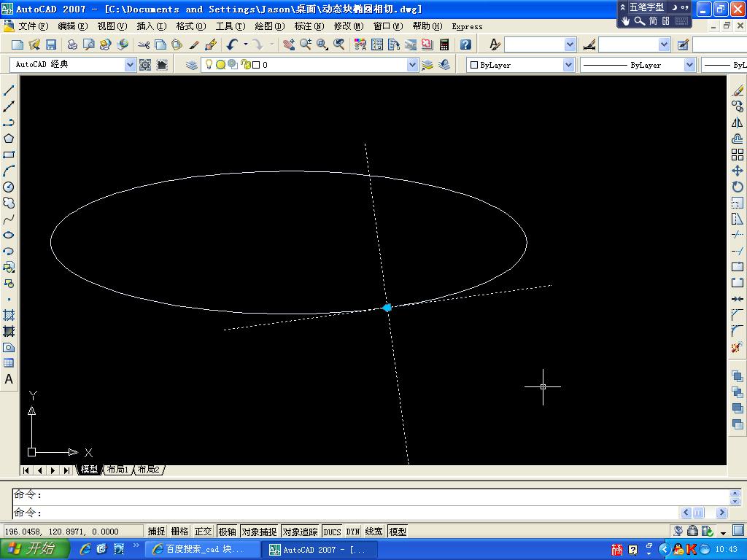Image resolution: width=747 pixels, height=560 pixels.
Task: Click the 开始 Start button
Action: (33, 549)
